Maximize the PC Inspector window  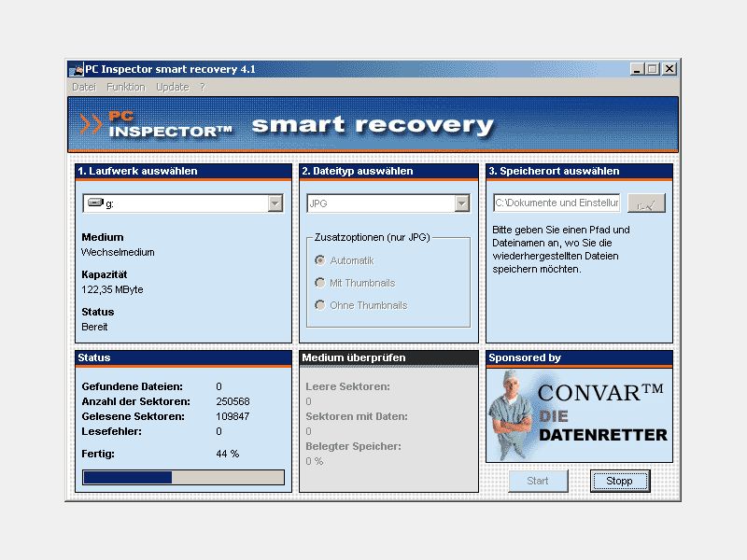coord(652,69)
